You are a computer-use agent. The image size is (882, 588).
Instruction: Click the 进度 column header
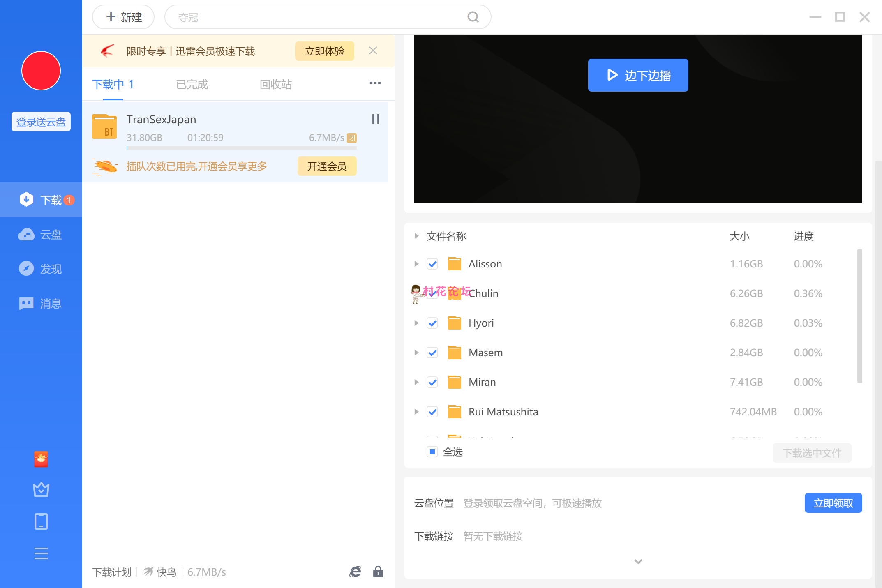(803, 236)
